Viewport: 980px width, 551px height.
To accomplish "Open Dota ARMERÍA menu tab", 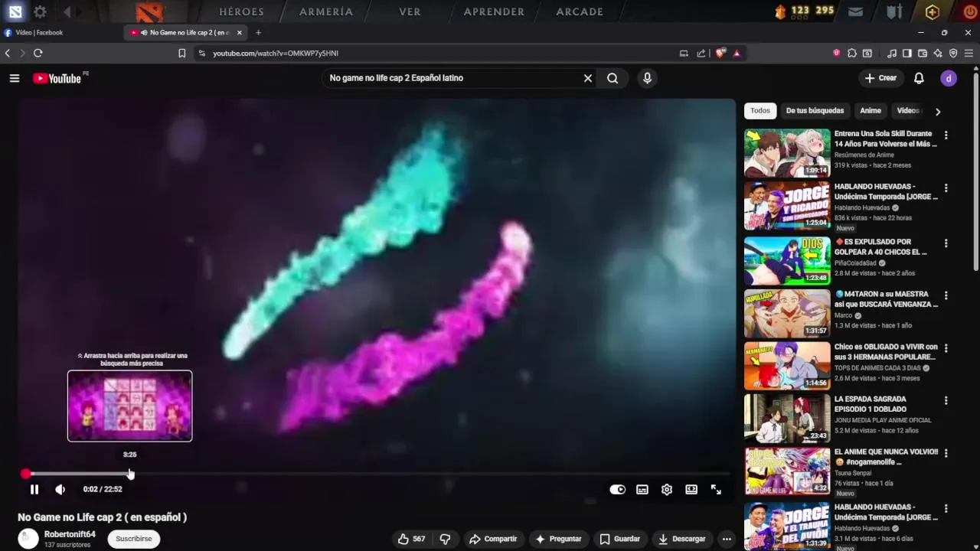I will 326,11.
